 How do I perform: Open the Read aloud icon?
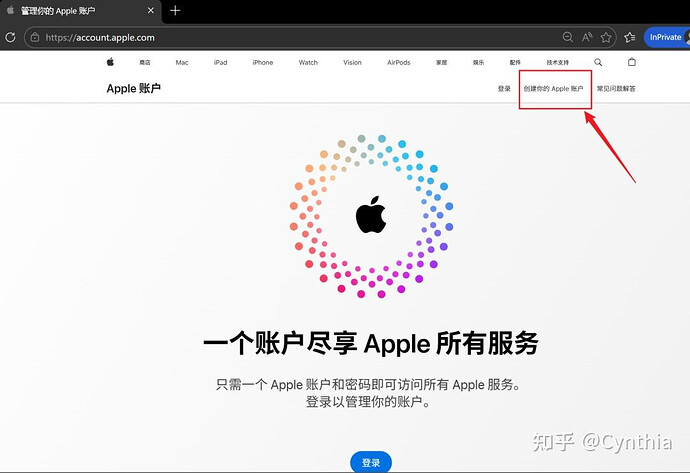coord(587,37)
